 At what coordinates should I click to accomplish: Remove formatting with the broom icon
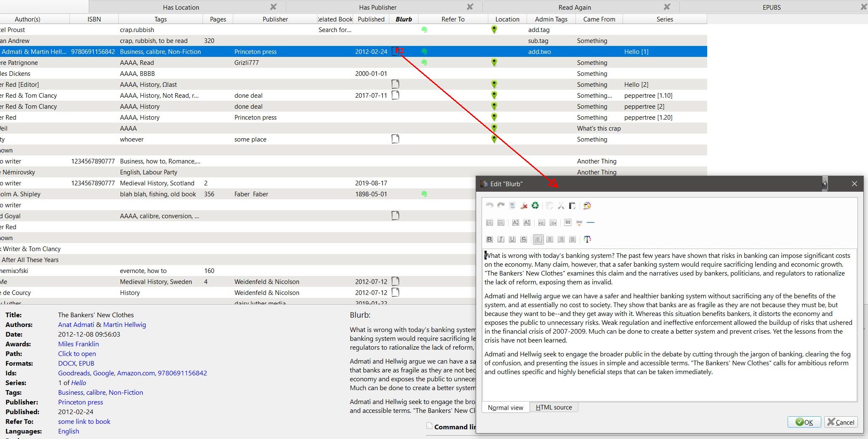pyautogui.click(x=524, y=206)
